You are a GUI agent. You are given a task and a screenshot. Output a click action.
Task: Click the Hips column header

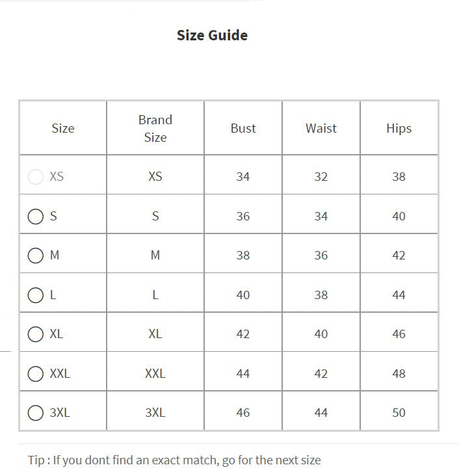(399, 129)
